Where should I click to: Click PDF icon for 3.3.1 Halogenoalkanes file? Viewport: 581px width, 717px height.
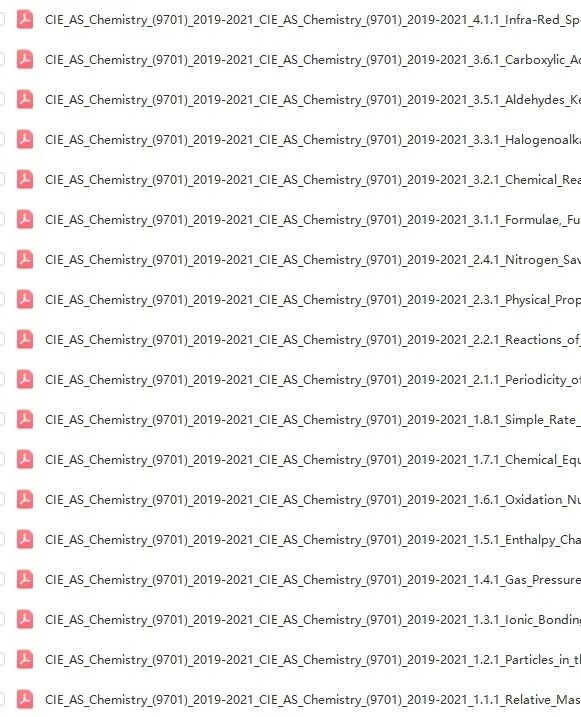tap(25, 139)
